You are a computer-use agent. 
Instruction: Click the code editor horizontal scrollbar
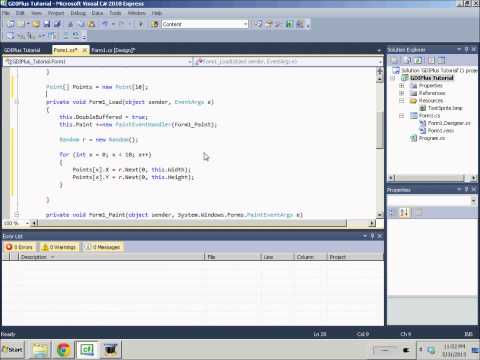(192, 223)
